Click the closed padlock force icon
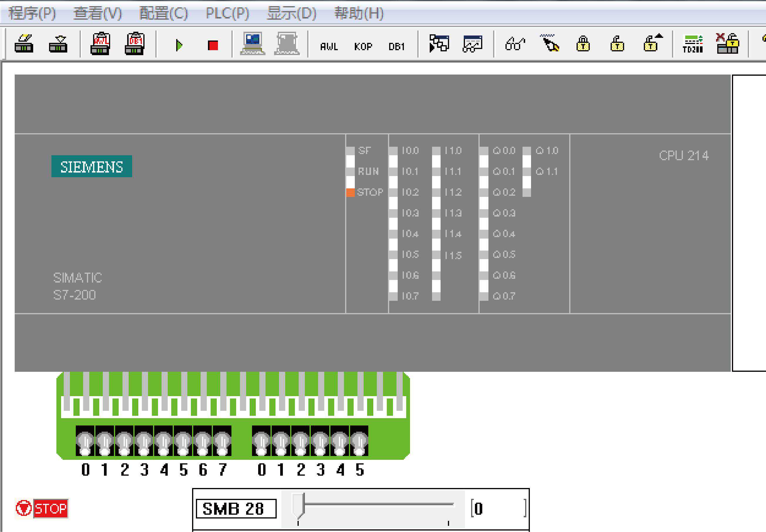The image size is (766, 532). pyautogui.click(x=583, y=44)
